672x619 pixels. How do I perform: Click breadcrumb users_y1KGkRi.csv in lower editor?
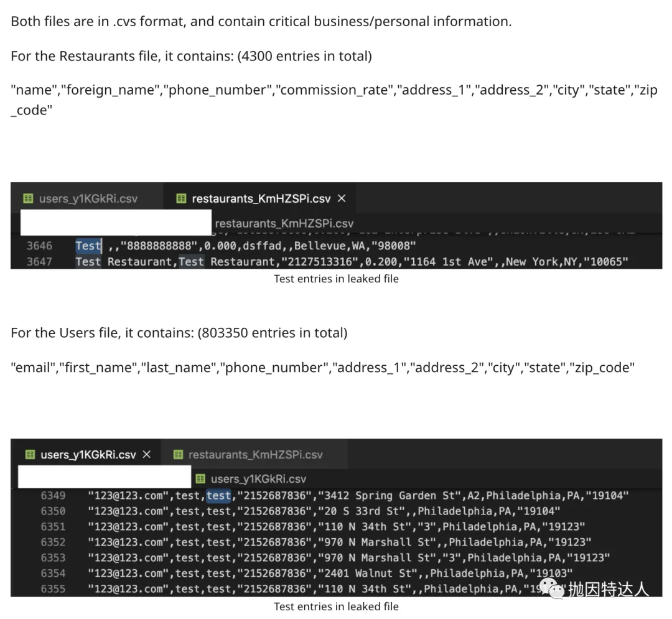click(258, 479)
